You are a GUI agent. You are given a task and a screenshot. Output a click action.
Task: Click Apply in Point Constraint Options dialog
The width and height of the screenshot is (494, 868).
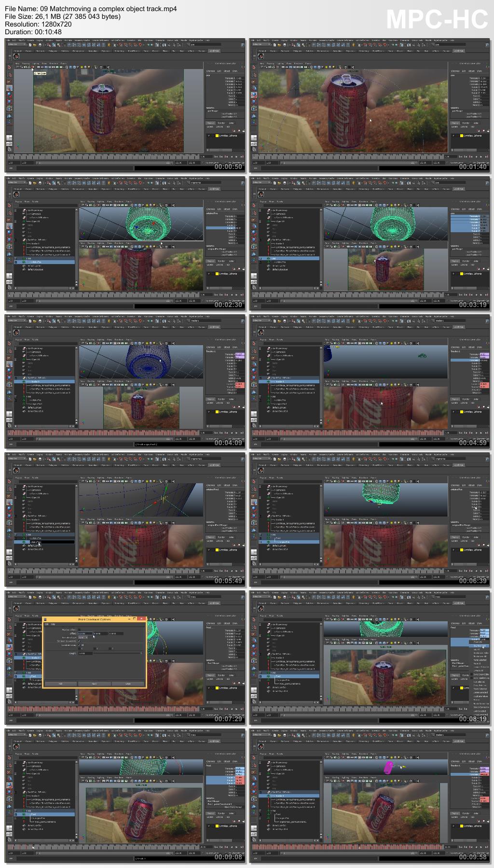click(x=94, y=684)
